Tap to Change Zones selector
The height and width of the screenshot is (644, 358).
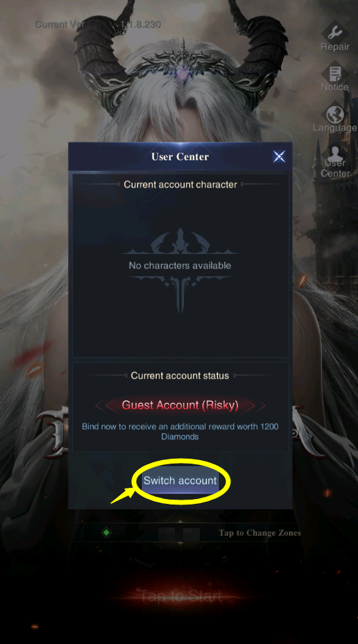259,533
